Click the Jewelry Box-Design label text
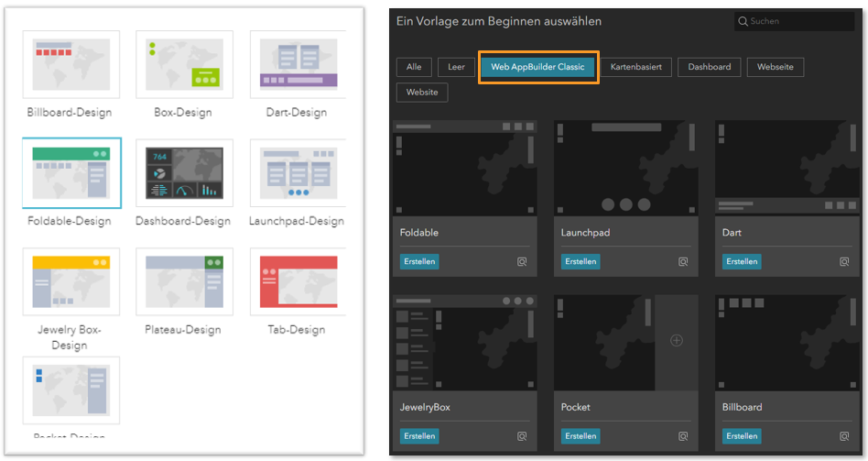 [70, 337]
